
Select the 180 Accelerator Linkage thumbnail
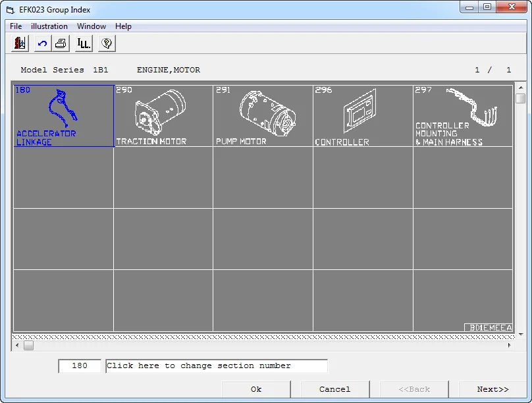tap(64, 116)
